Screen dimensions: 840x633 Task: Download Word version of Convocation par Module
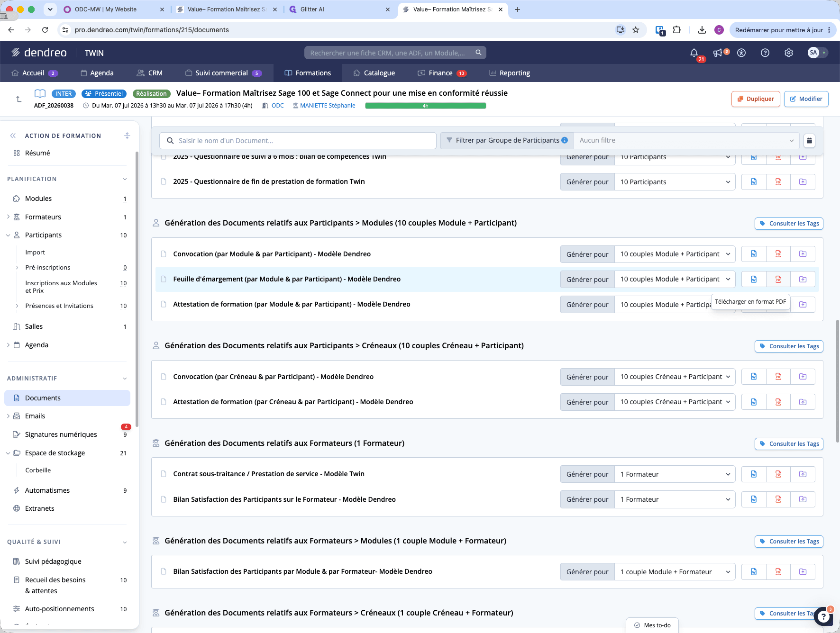pyautogui.click(x=754, y=254)
